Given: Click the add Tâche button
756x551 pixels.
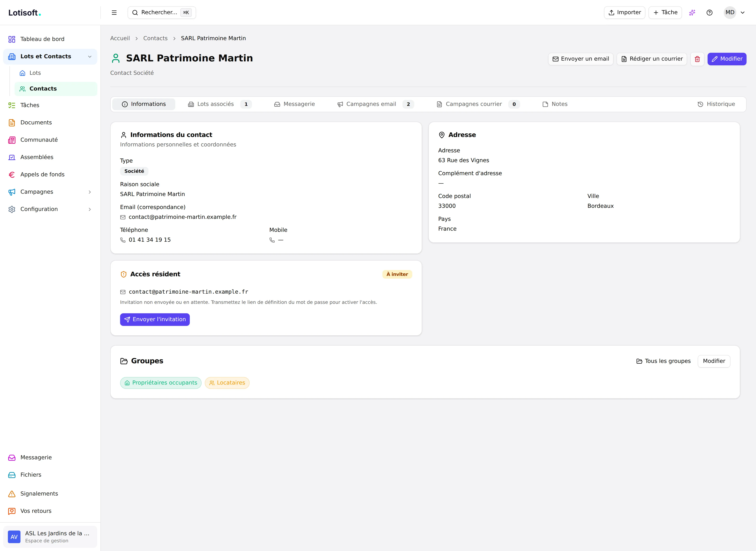Looking at the screenshot, I should click(x=665, y=13).
